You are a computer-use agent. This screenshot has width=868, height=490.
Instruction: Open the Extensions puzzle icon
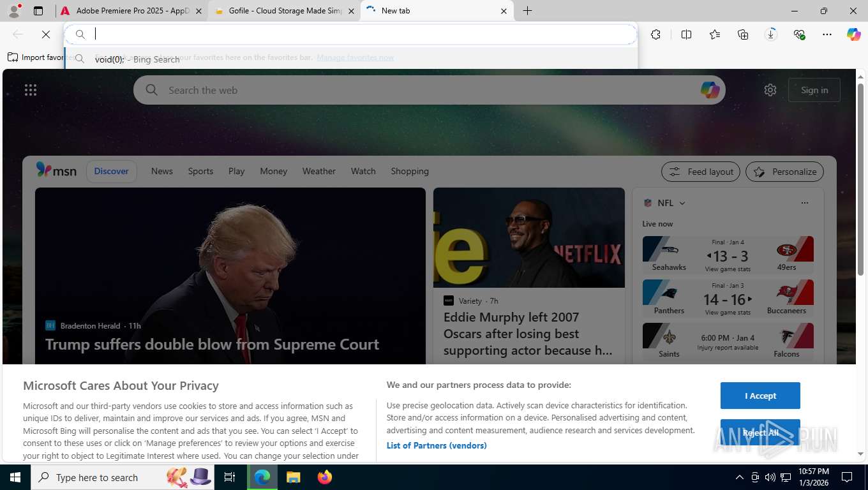pos(656,34)
